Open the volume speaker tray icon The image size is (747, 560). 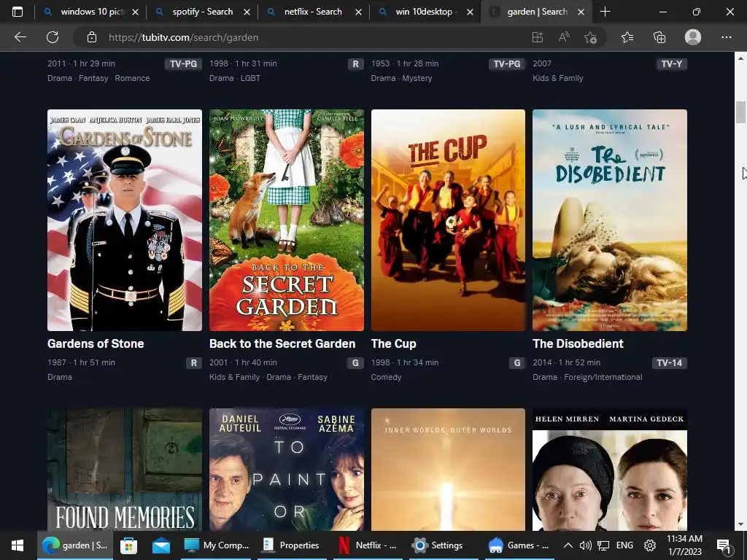585,545
